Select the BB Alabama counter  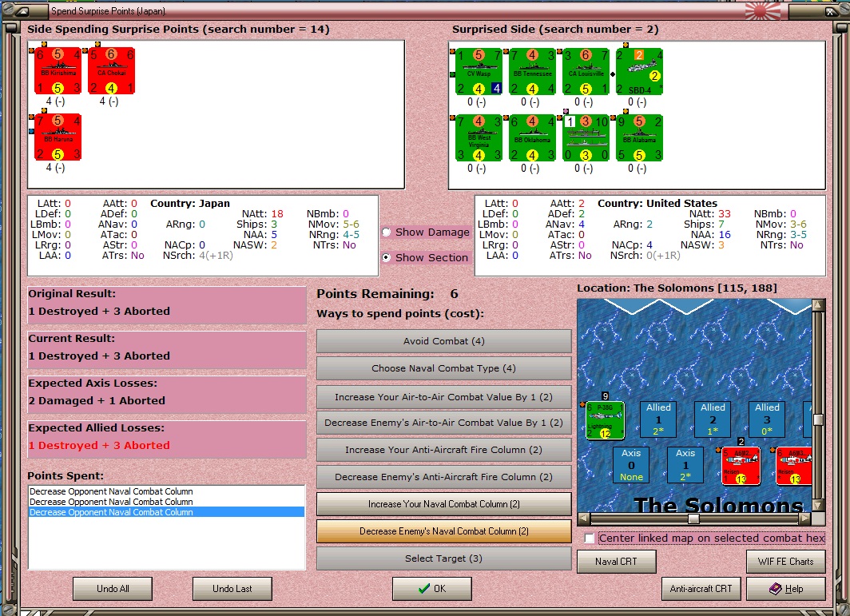(x=640, y=137)
